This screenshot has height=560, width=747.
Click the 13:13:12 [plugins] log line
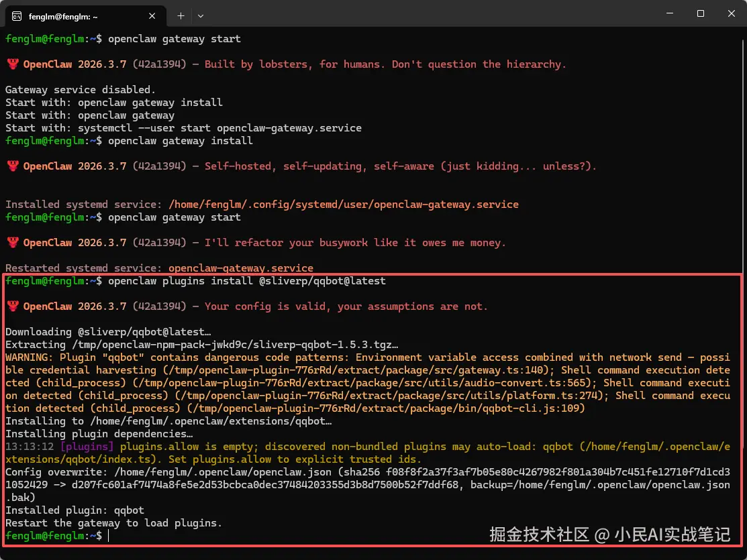point(367,453)
